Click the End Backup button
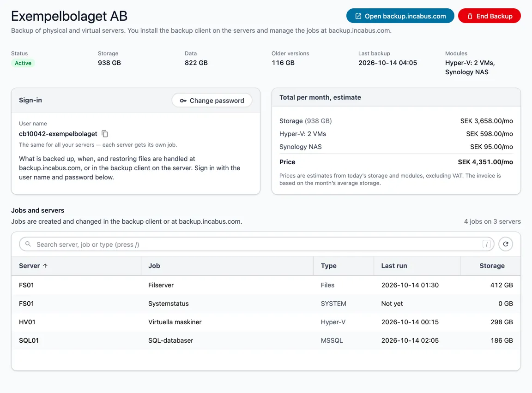 pyautogui.click(x=489, y=16)
